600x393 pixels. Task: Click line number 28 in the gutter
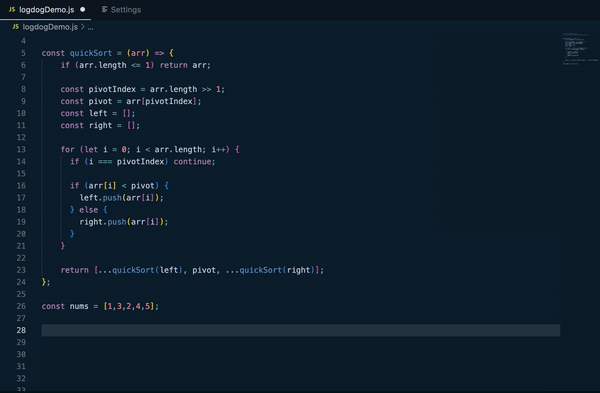(21, 330)
